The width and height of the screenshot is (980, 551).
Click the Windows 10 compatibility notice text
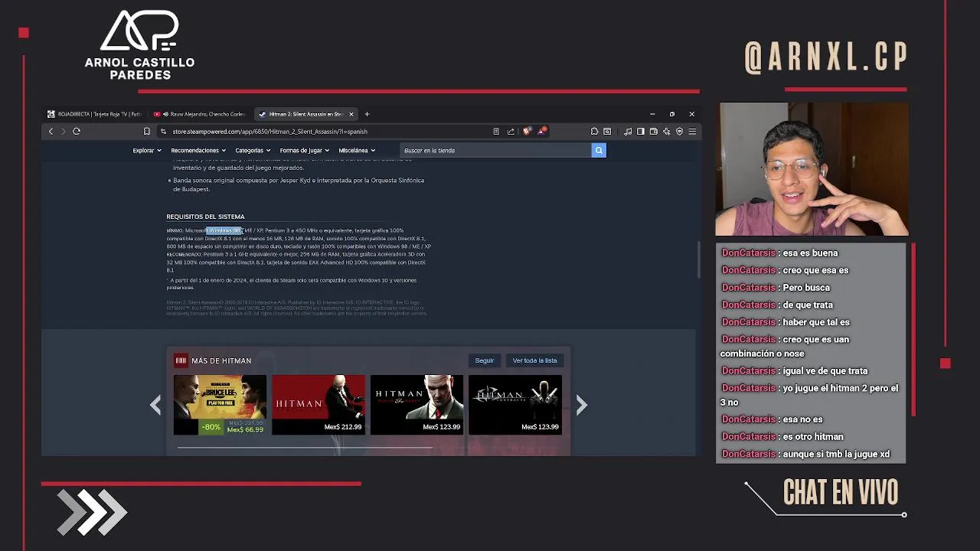[292, 283]
